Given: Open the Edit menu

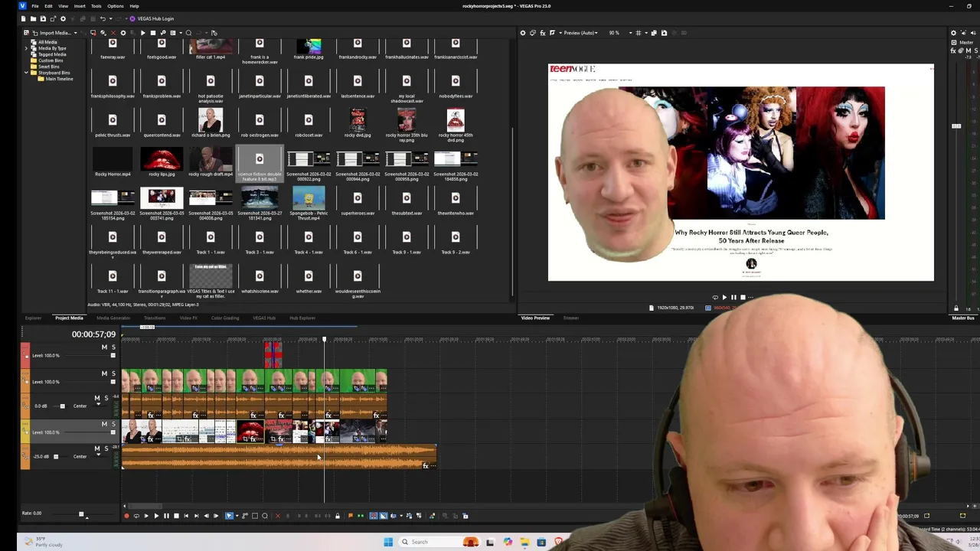Looking at the screenshot, I should point(48,6).
